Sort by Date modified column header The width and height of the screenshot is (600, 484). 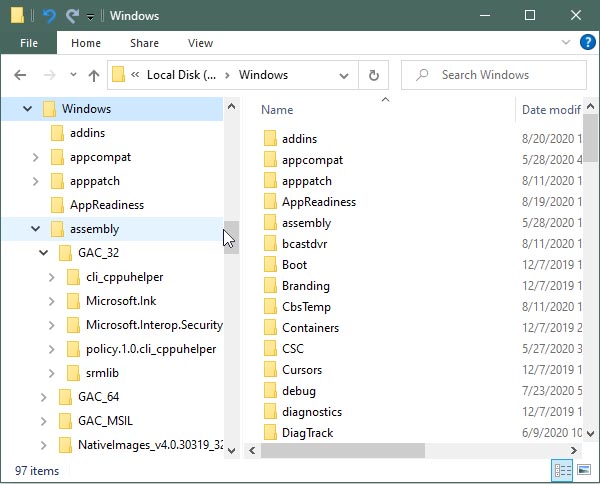(x=551, y=110)
